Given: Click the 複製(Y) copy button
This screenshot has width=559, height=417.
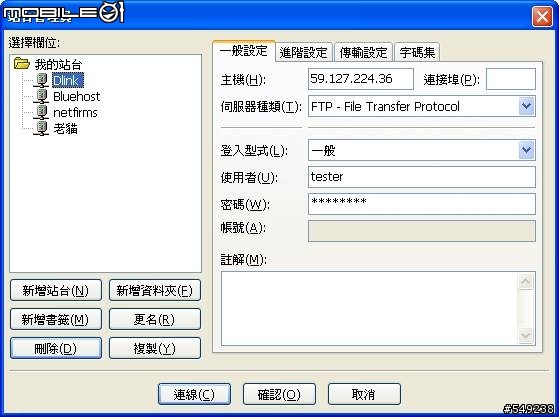Looking at the screenshot, I should click(x=155, y=348).
